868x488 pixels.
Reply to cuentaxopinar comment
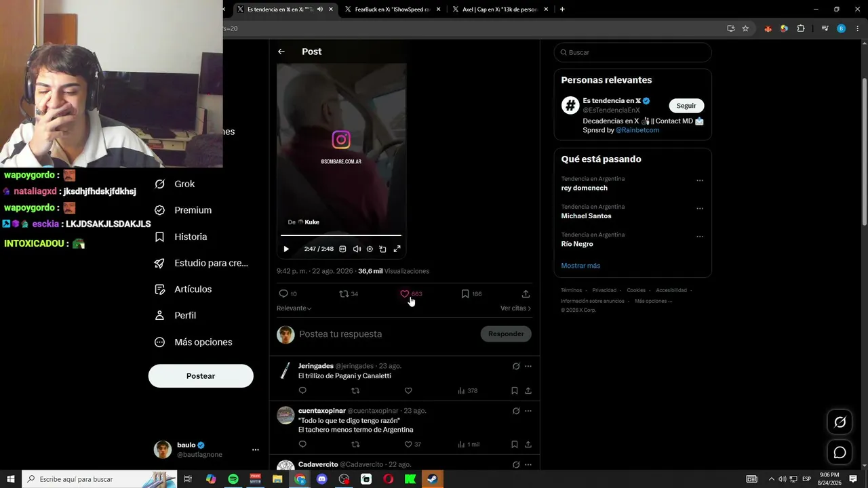tap(302, 445)
